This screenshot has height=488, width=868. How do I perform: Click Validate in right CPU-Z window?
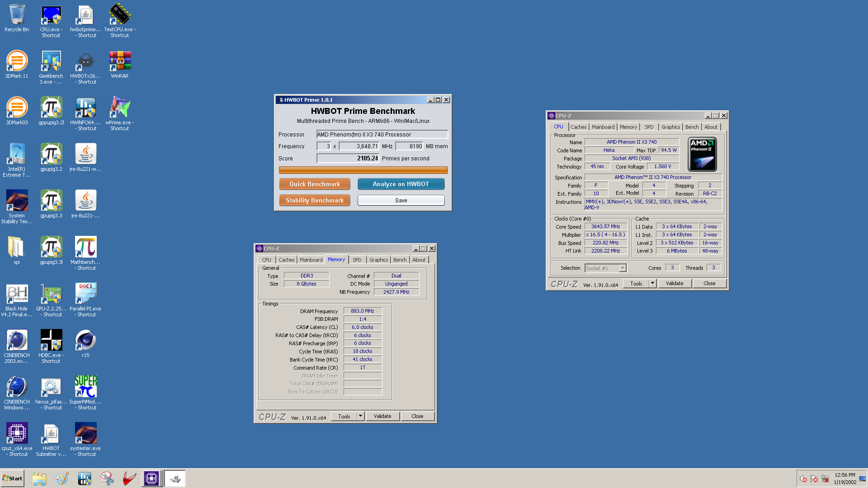(x=675, y=283)
